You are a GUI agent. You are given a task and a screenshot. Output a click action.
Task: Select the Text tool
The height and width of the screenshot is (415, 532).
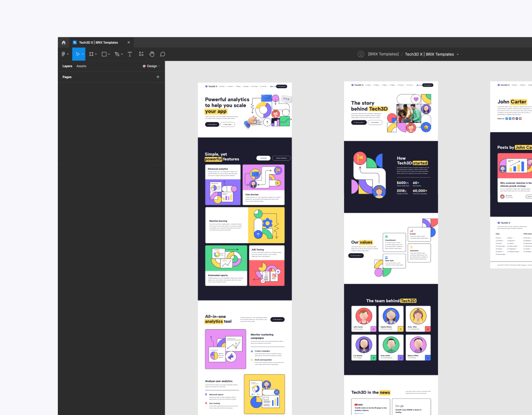[130, 54]
